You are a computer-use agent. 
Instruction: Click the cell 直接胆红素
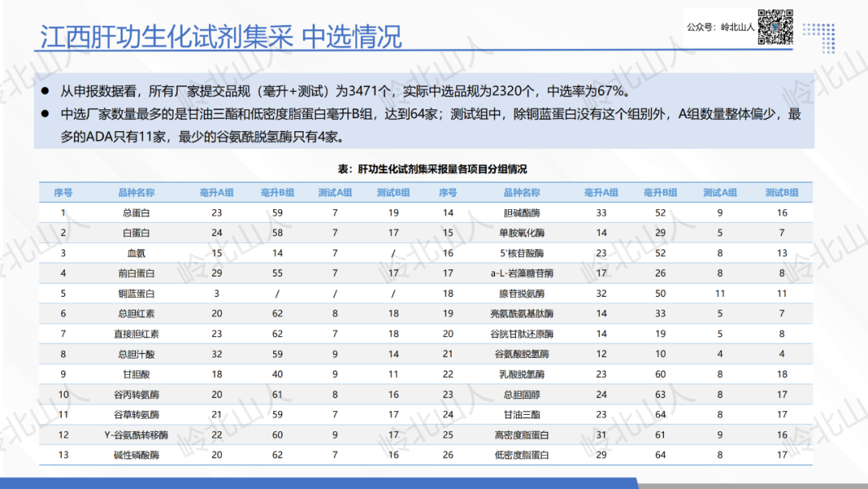tap(136, 334)
